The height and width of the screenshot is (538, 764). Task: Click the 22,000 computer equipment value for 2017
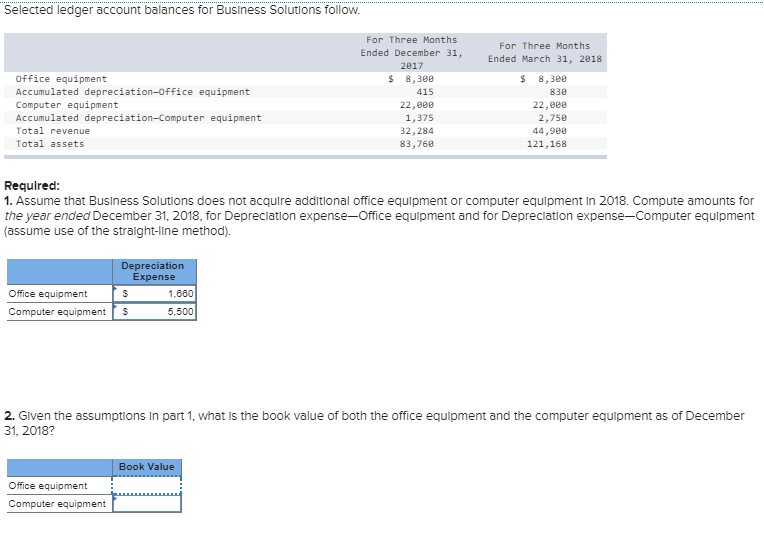(417, 105)
